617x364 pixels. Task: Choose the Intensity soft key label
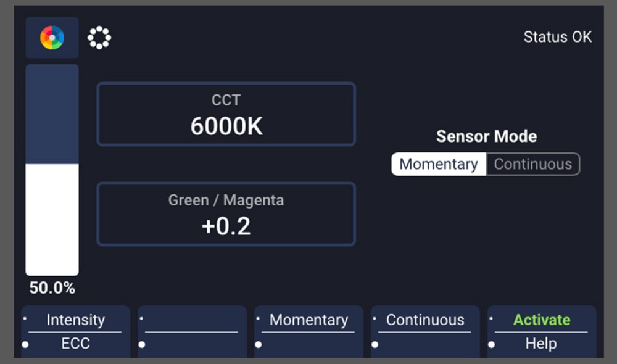pyautogui.click(x=75, y=320)
